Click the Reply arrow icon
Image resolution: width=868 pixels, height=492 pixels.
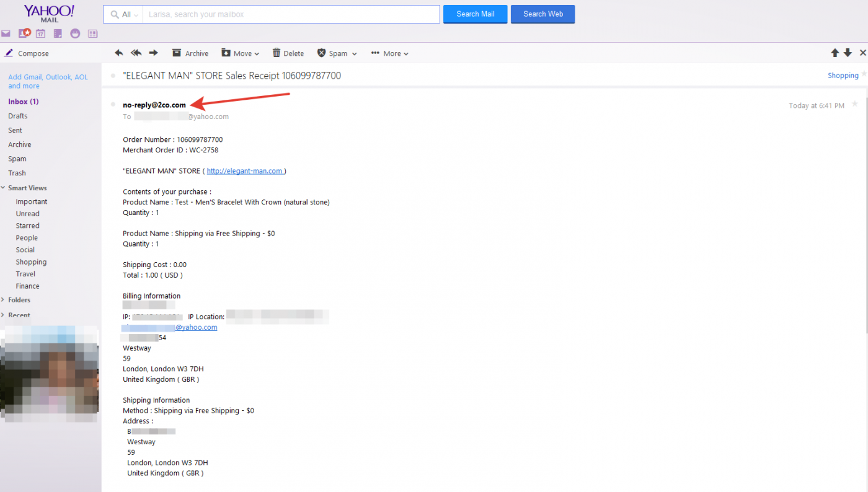pyautogui.click(x=119, y=53)
